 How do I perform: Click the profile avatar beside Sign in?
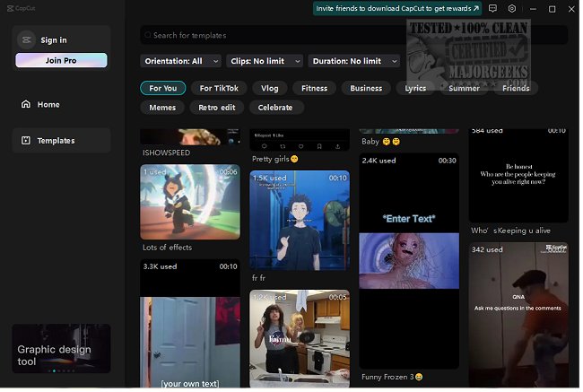tap(26, 39)
